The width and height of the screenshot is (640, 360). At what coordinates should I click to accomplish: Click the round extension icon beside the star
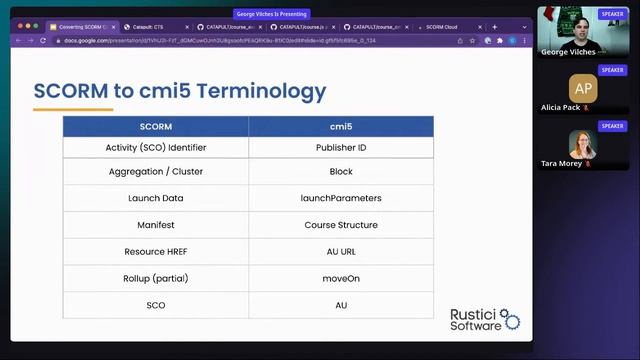pyautogui.click(x=488, y=41)
